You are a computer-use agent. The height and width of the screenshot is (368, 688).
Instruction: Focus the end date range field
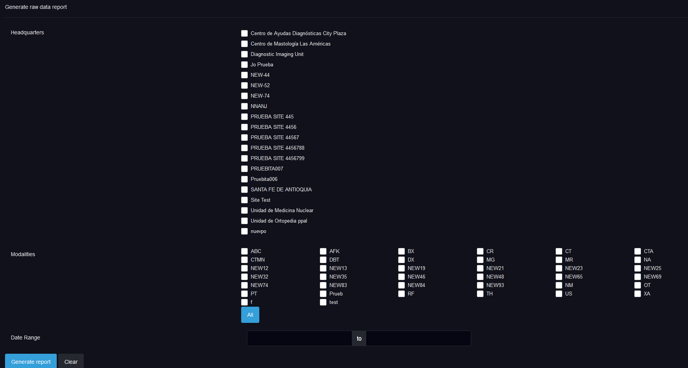(x=419, y=338)
